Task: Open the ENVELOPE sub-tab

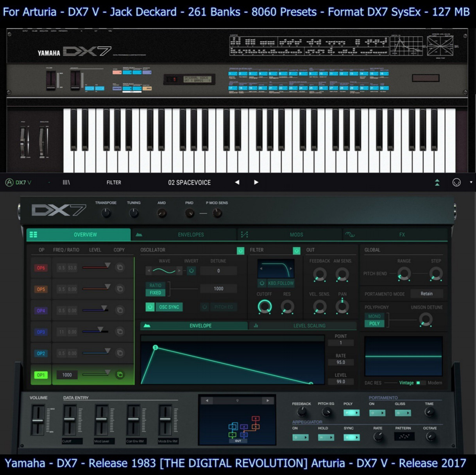Action: coord(194,325)
